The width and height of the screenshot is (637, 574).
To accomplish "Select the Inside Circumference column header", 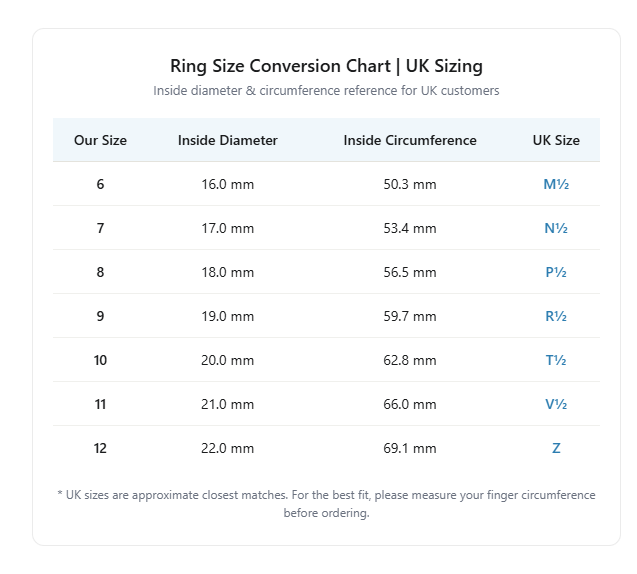I will click(x=410, y=140).
